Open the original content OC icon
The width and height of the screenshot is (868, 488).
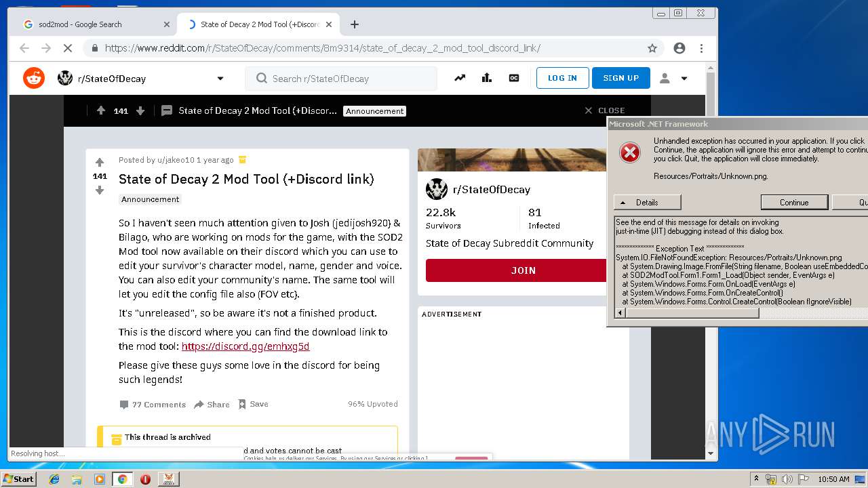point(514,78)
